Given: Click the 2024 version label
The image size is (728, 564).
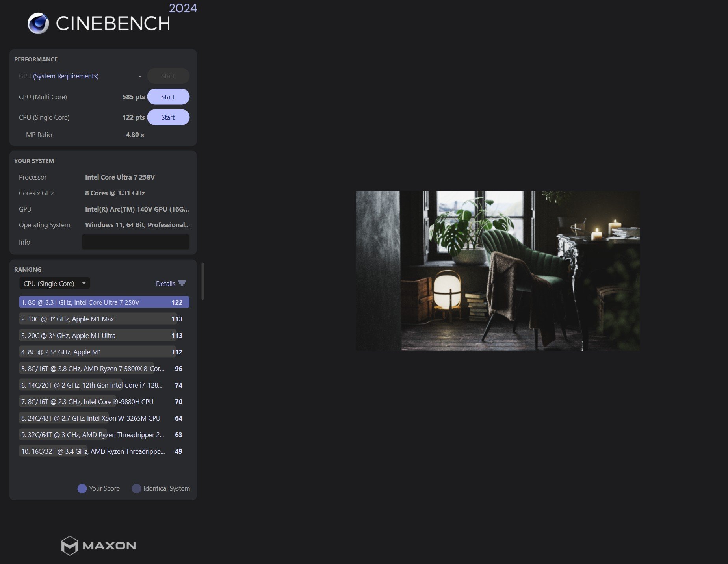Looking at the screenshot, I should tap(183, 8).
